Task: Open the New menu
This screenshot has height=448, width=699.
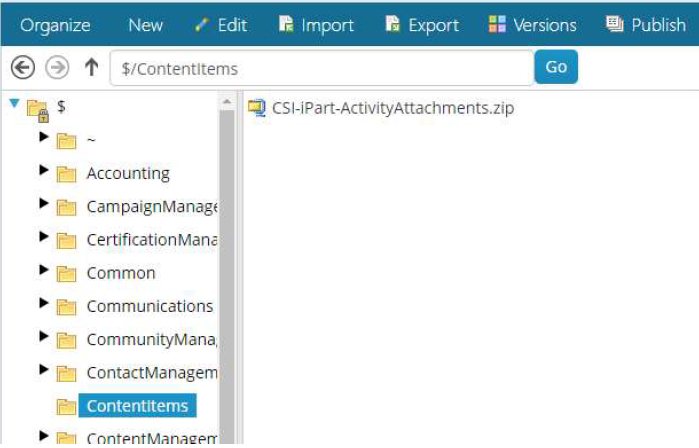Action: click(146, 25)
